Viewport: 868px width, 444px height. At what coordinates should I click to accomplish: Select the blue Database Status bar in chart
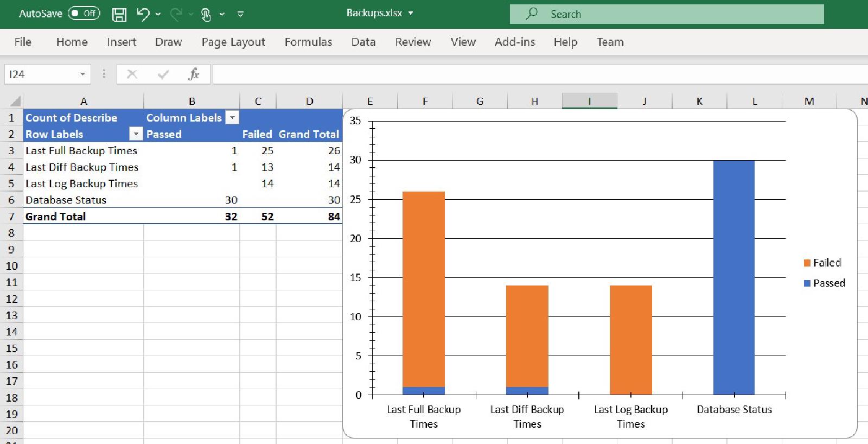734,277
